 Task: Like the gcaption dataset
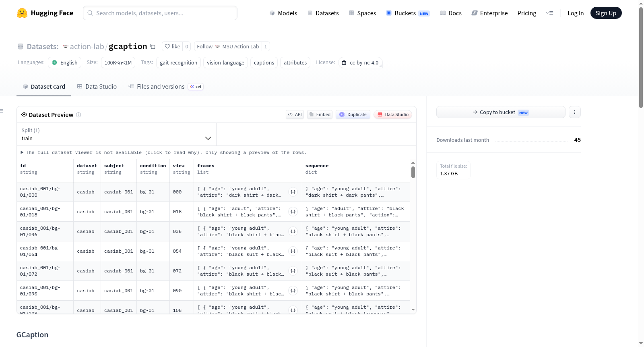click(172, 46)
